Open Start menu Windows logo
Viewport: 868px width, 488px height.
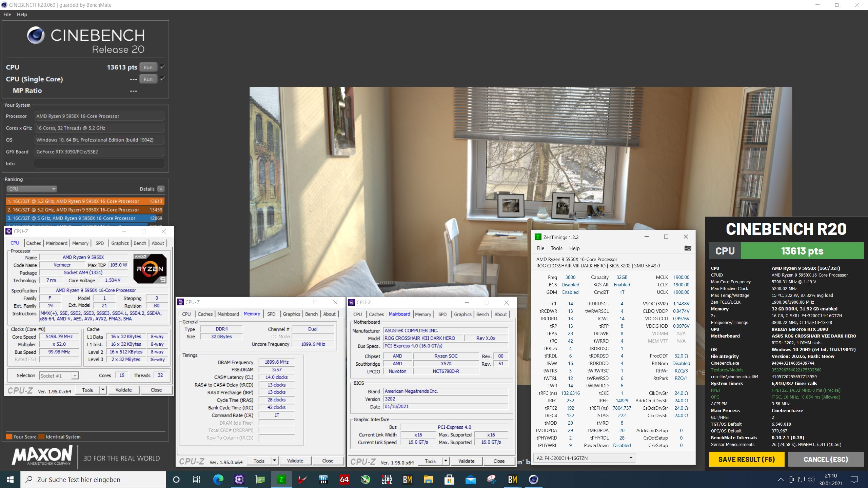[x=10, y=480]
